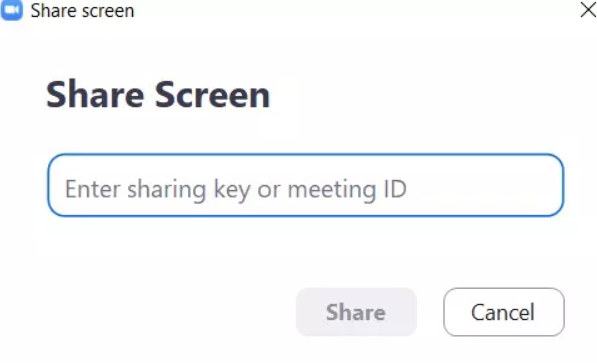Click the title bar of Share screen window

pyautogui.click(x=298, y=10)
